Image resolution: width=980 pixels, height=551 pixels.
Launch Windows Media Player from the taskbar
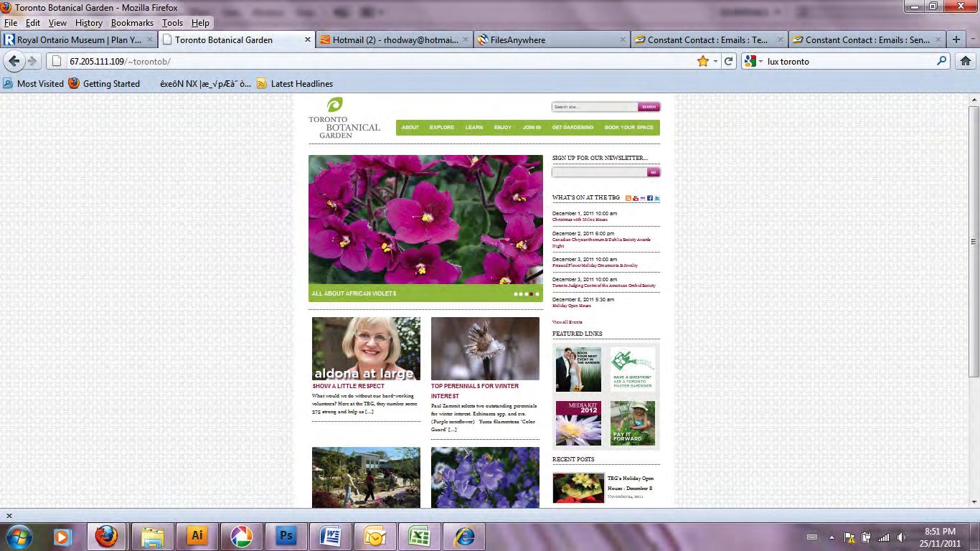pyautogui.click(x=62, y=537)
